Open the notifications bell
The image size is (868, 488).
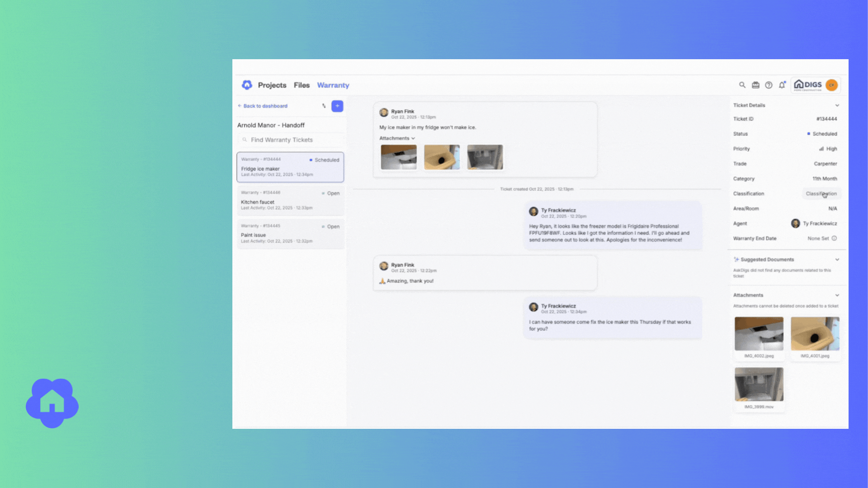coord(782,85)
